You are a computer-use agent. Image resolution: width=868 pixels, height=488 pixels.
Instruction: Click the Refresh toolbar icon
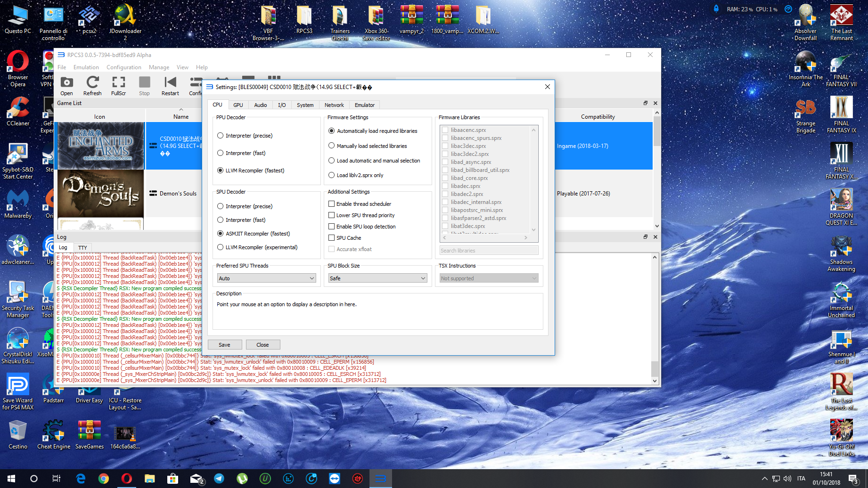[92, 86]
